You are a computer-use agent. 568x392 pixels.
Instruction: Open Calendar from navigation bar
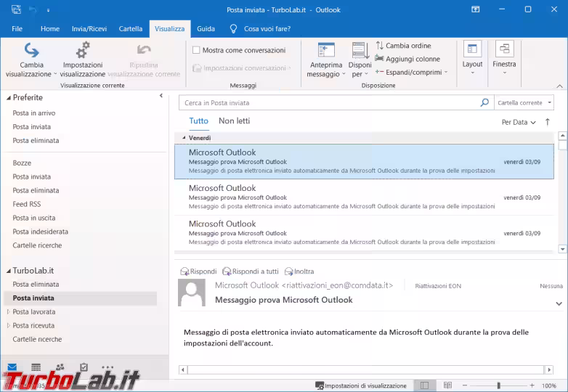(x=36, y=367)
